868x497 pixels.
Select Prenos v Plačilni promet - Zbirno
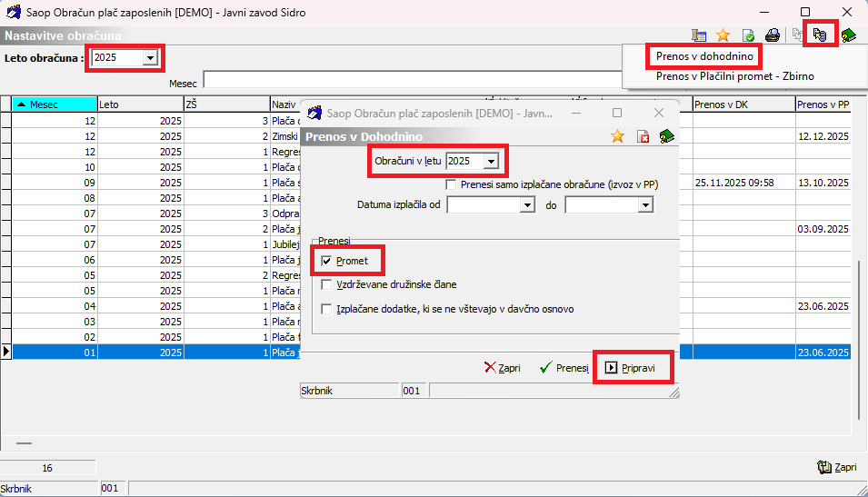[734, 76]
